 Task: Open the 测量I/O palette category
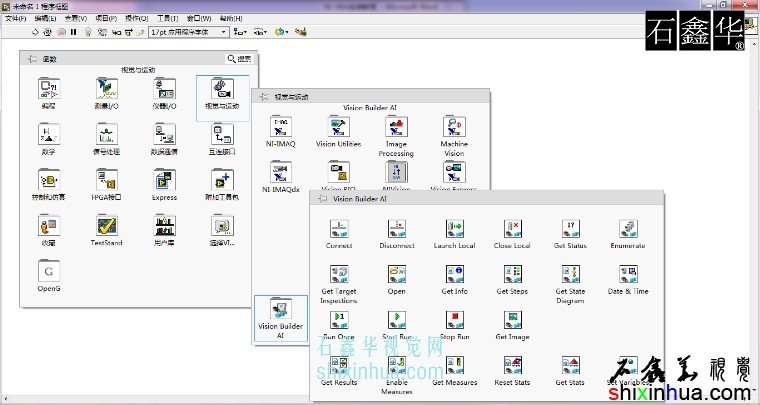pyautogui.click(x=107, y=93)
